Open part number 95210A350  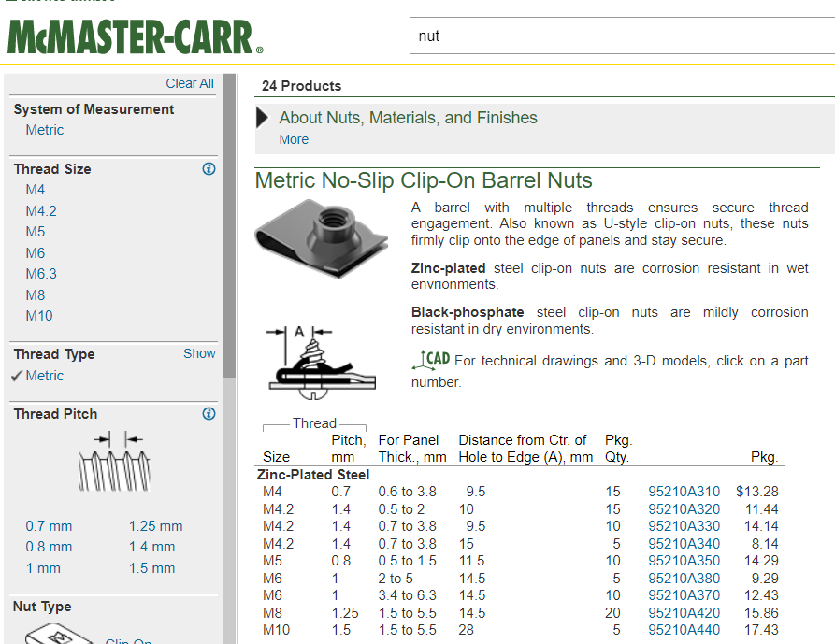click(684, 561)
